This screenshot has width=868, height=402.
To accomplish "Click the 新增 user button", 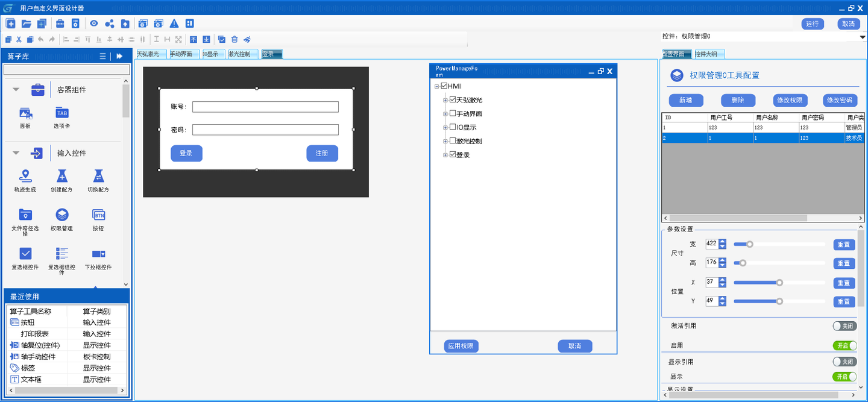I will (686, 101).
